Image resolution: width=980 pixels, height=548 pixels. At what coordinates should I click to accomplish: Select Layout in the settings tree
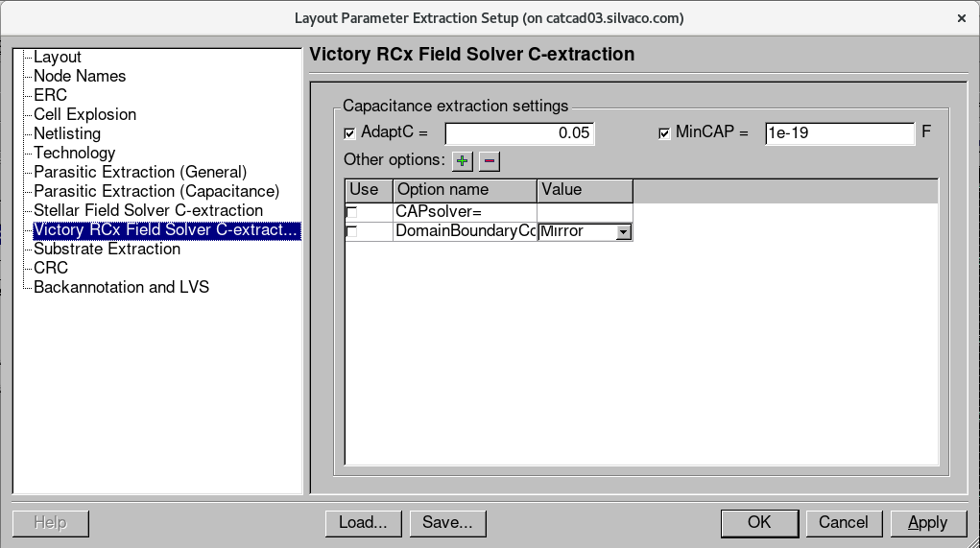(x=58, y=58)
